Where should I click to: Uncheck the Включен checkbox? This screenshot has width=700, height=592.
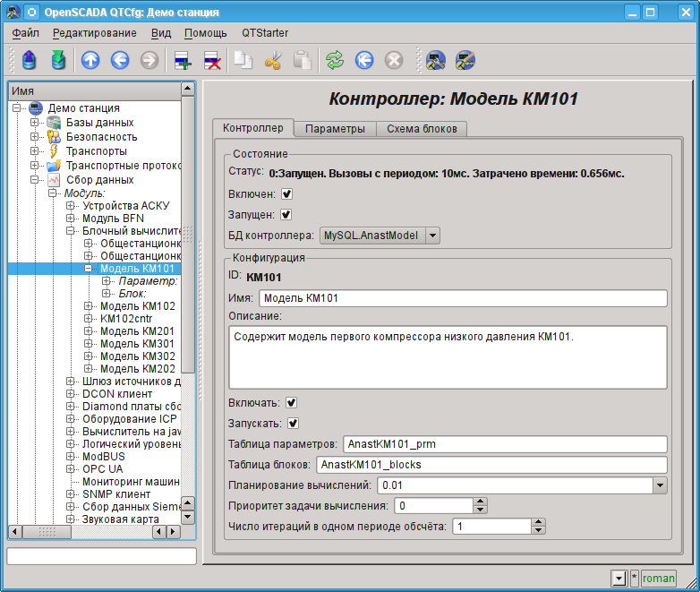[287, 193]
